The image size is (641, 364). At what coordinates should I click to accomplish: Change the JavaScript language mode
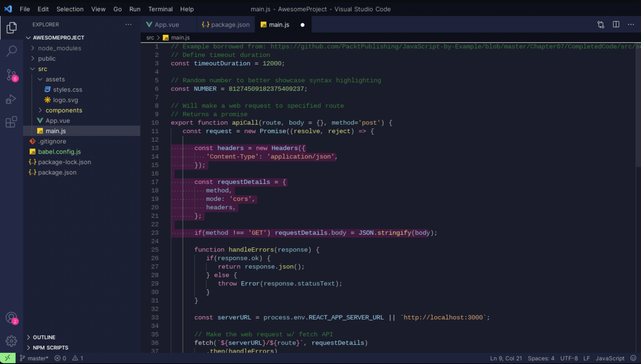(x=610, y=358)
